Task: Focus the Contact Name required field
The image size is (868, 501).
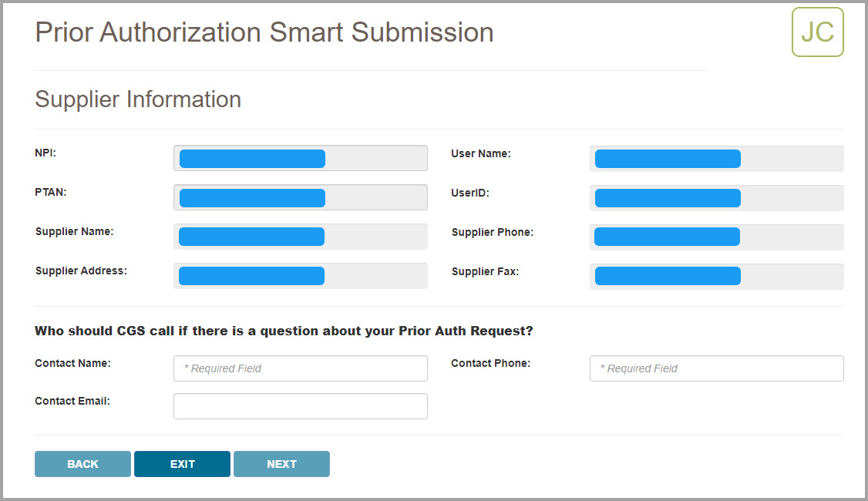Action: 300,368
